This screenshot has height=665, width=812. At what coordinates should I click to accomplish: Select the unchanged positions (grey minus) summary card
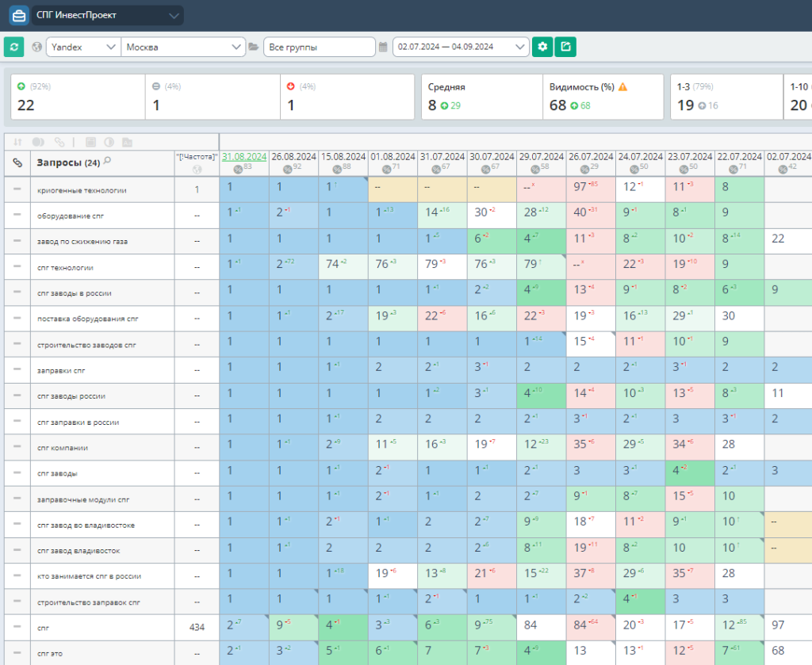213,97
